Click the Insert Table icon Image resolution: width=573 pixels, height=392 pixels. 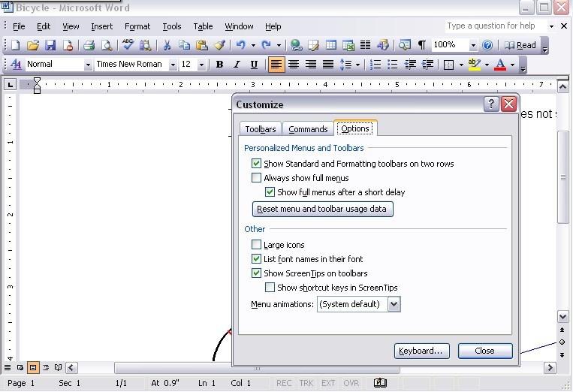tap(331, 45)
